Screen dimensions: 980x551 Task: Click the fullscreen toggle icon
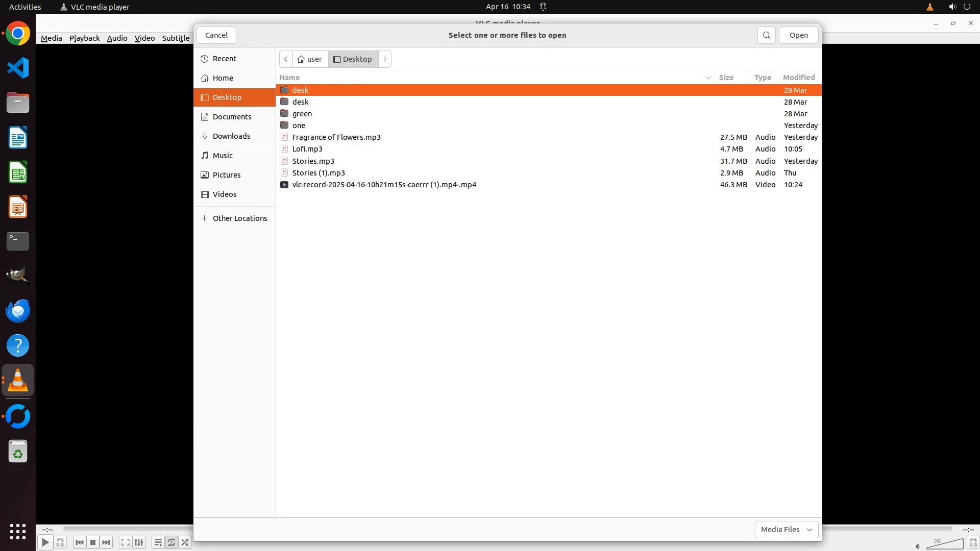125,542
